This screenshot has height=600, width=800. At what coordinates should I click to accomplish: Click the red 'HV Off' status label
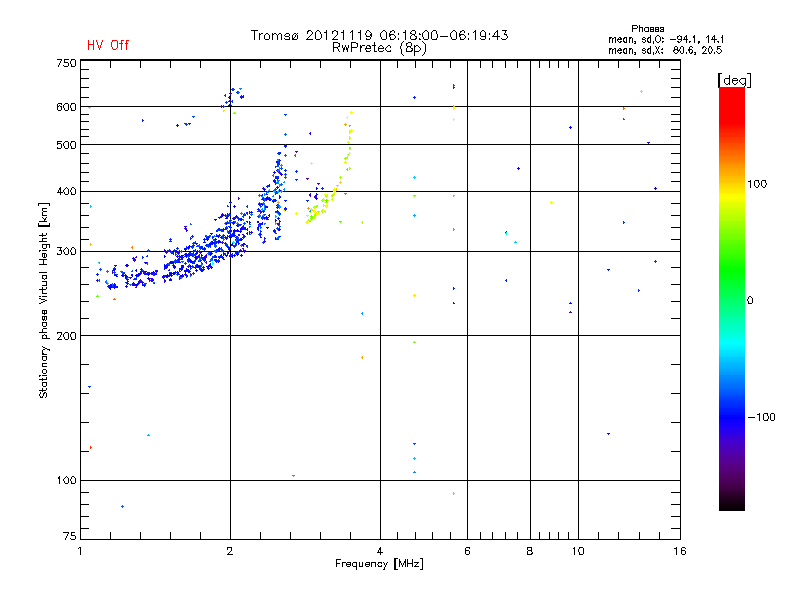click(x=108, y=45)
